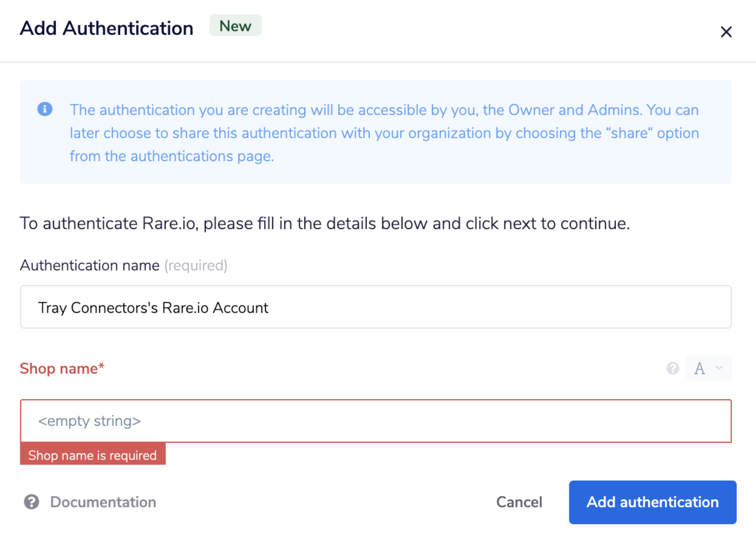
Task: Click the Authentication name label
Action: (x=89, y=266)
